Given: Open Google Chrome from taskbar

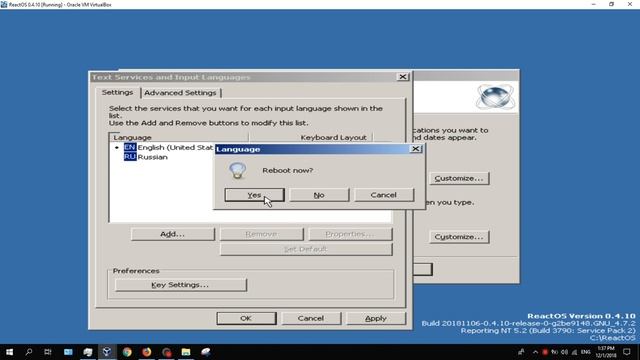Looking at the screenshot, I should [127, 352].
